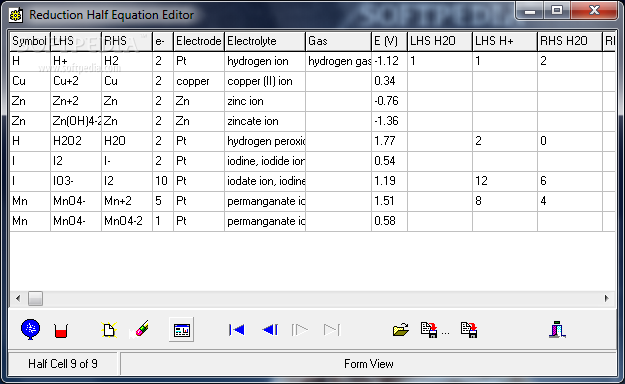Click the RHS H2O column header
Screen dimensions: 625x384
point(570,41)
